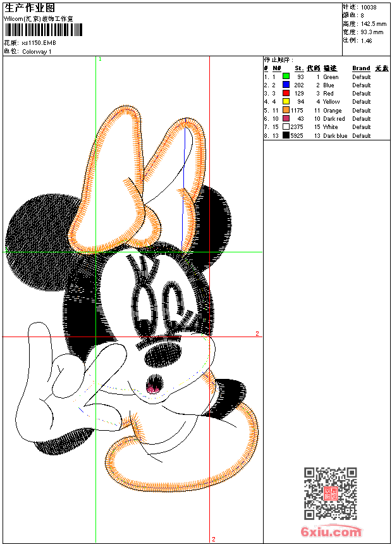
Task: Click the stitch value '202' in the Blue row
Action: pyautogui.click(x=298, y=85)
